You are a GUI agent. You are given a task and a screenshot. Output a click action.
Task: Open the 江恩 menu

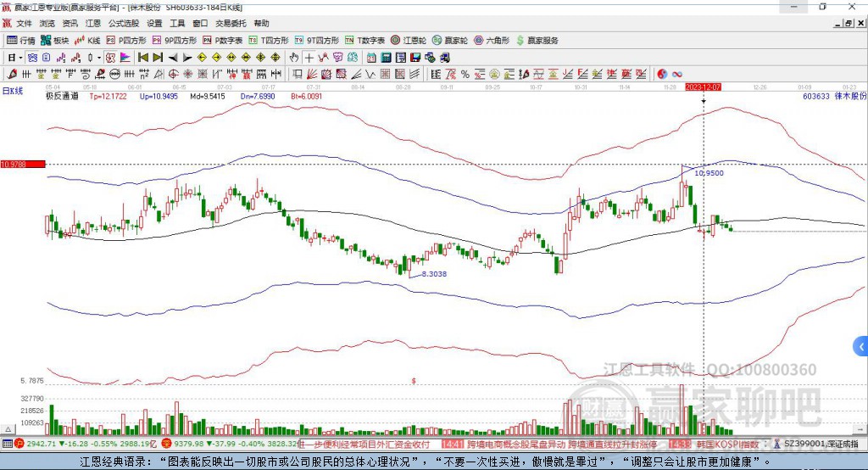[93, 23]
